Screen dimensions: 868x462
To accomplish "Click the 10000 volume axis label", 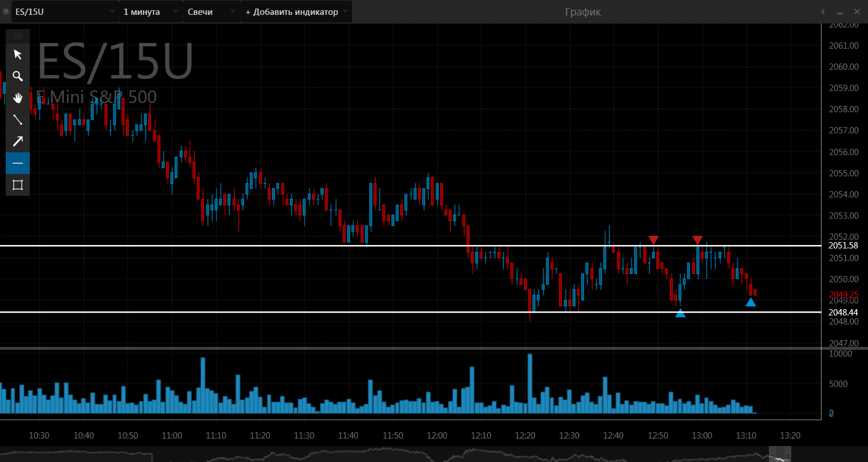I will 841,354.
